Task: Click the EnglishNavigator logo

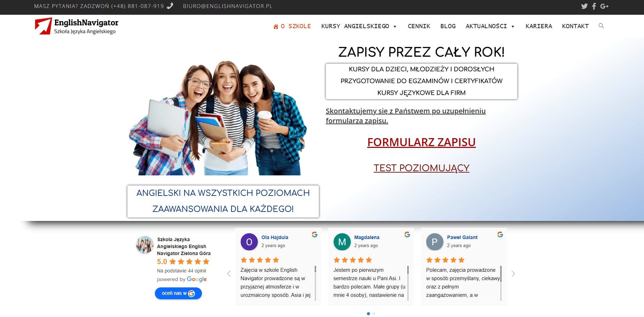Action: [x=77, y=26]
